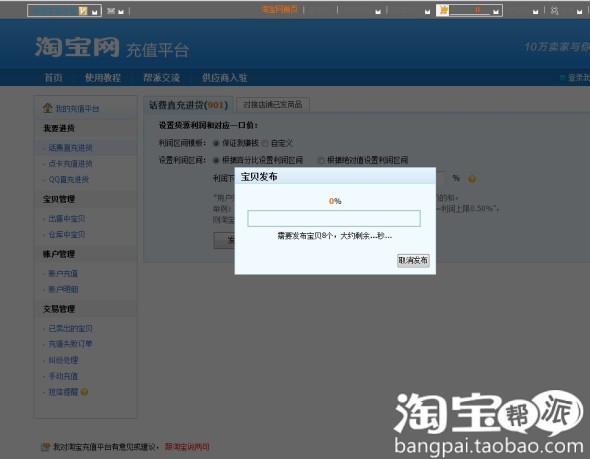Switch to the 话费直充进货(901) tab

click(189, 105)
